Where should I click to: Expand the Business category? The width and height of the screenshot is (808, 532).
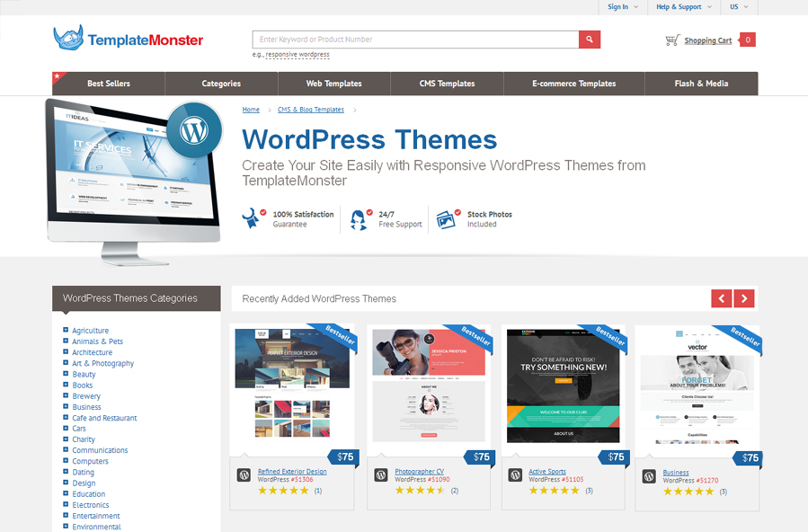pyautogui.click(x=66, y=406)
